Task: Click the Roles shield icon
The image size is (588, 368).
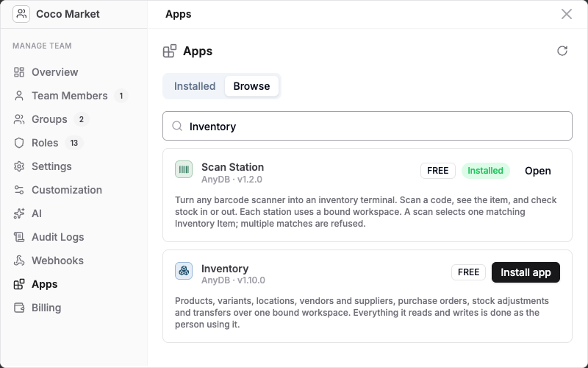Action: point(19,143)
